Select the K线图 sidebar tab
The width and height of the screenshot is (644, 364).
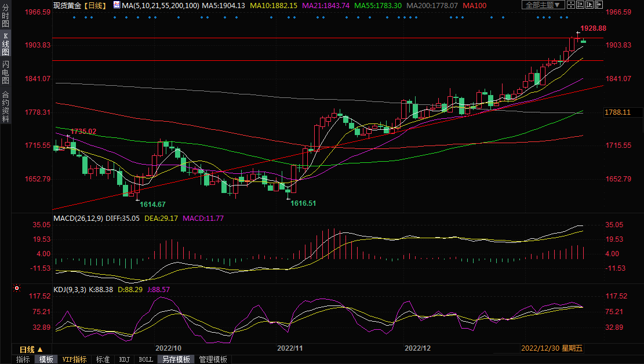coord(5,44)
